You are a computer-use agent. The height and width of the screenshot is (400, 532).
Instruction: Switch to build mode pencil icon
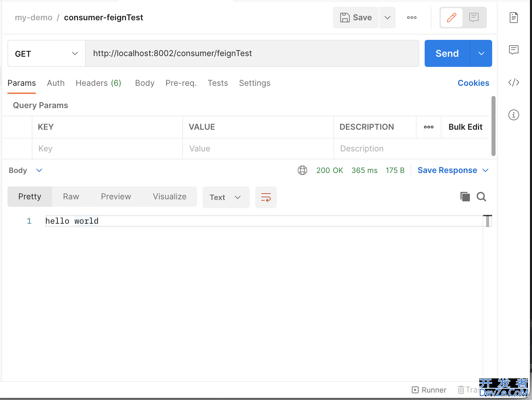click(452, 18)
